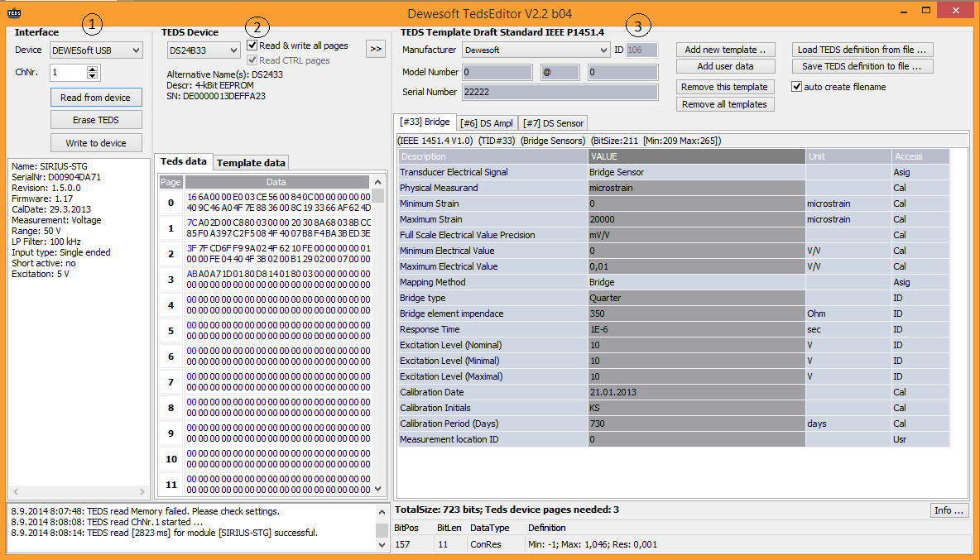Image resolution: width=980 pixels, height=560 pixels.
Task: Click the VALUE column header
Action: point(696,156)
